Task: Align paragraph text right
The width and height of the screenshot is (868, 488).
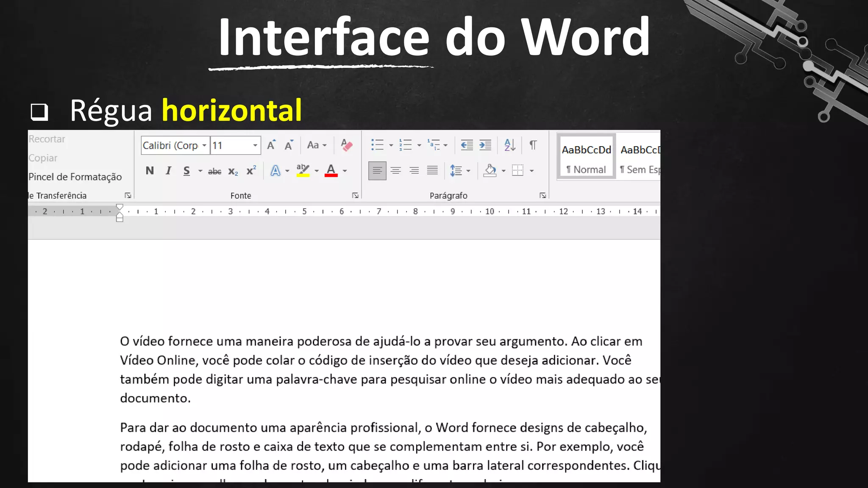Action: coord(414,171)
